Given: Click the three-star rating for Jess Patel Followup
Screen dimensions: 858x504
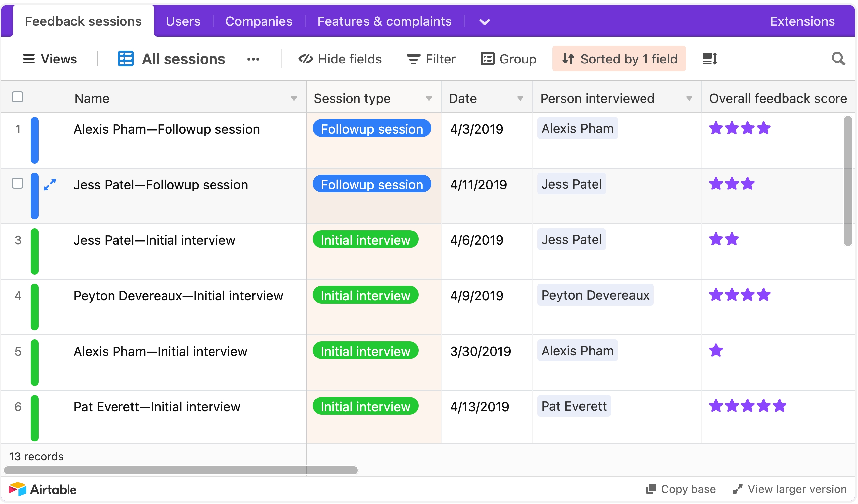Looking at the screenshot, I should point(732,184).
